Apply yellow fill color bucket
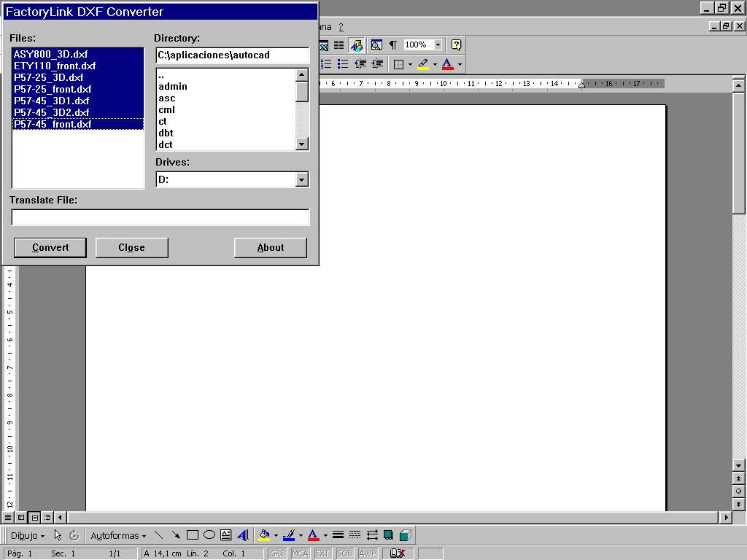The height and width of the screenshot is (560, 747). pyautogui.click(x=264, y=535)
